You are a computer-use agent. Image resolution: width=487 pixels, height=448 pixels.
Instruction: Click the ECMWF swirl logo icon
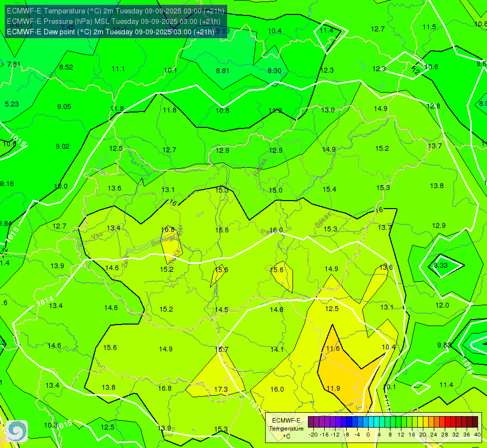[17, 431]
